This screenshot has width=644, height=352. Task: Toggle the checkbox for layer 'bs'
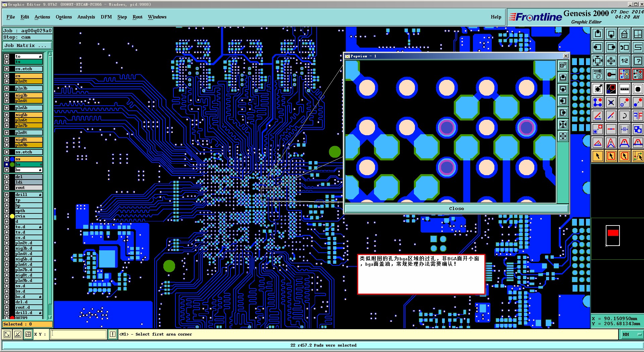7,164
